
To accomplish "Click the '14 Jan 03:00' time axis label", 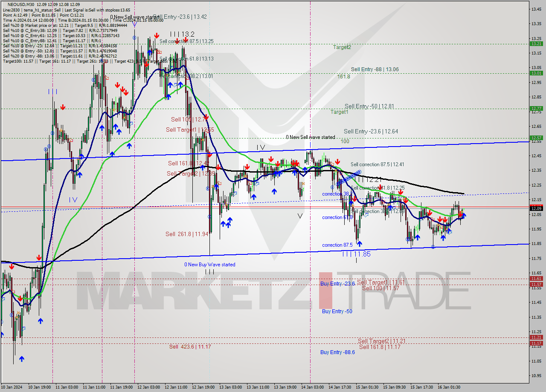I will (312, 387).
